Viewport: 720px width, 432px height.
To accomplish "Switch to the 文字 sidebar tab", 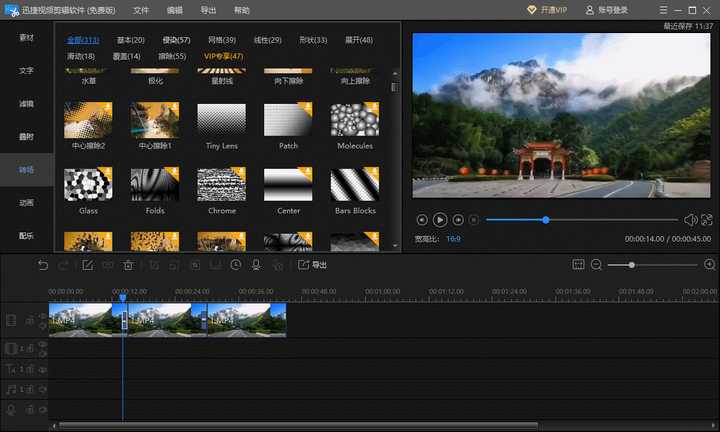I will (x=26, y=71).
